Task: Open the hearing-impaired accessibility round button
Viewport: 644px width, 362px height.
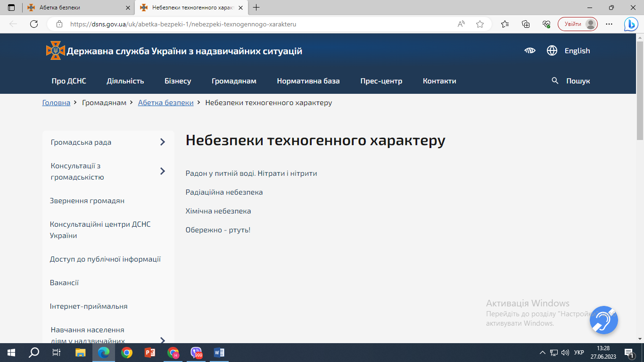Action: click(x=603, y=320)
